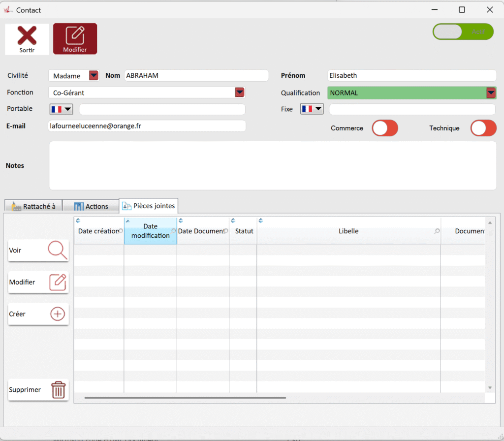Expand the Fonction dropdown list
This screenshot has width=504, height=441.
pos(239,92)
